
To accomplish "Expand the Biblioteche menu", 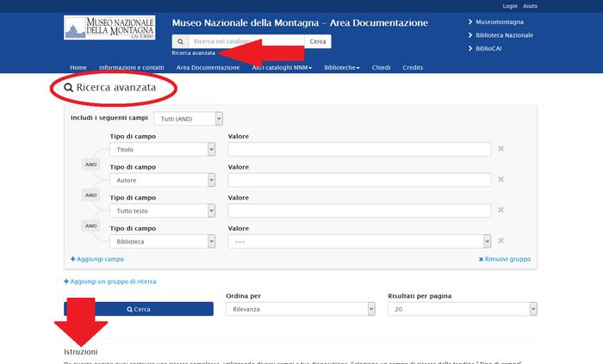I will (x=342, y=68).
